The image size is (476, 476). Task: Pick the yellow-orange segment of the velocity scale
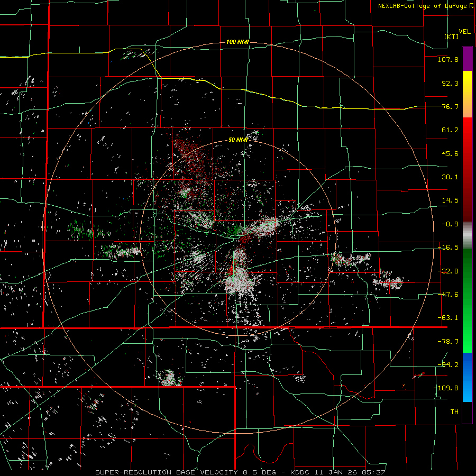[x=467, y=94]
